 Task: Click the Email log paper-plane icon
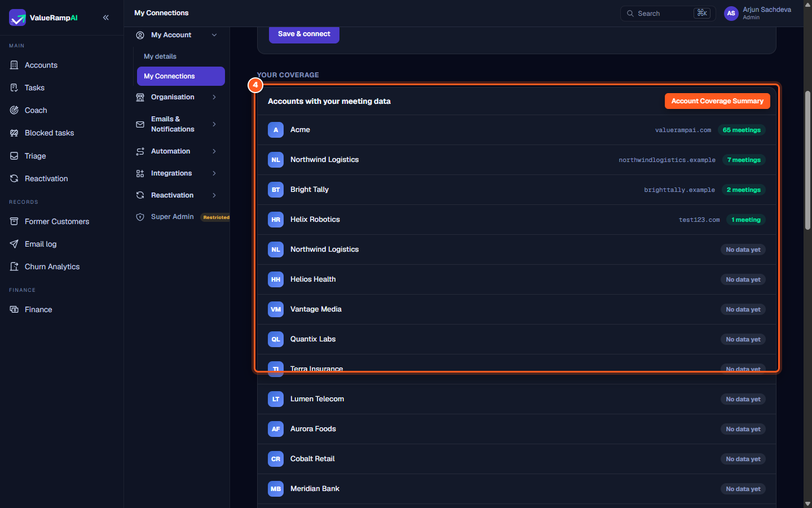(14, 244)
